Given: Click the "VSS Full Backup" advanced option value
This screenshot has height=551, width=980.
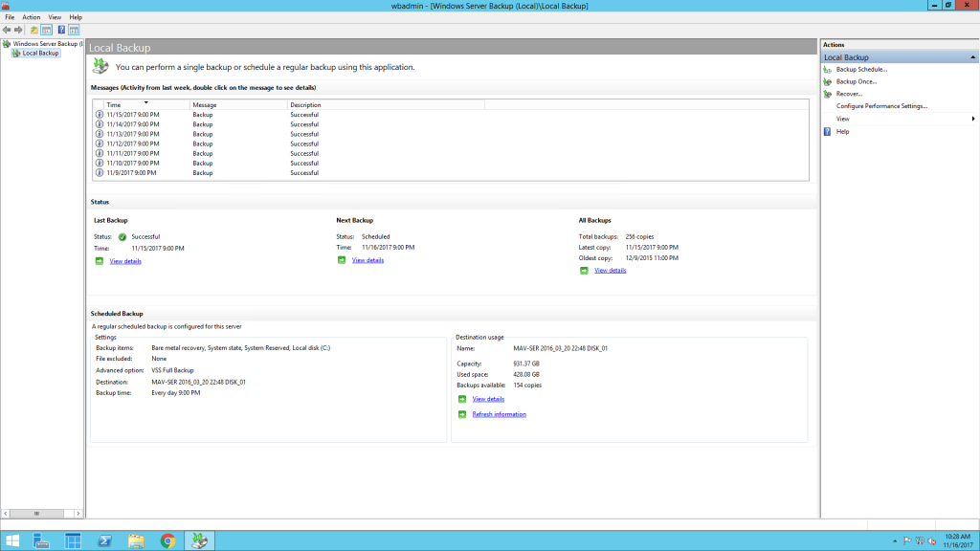Looking at the screenshot, I should (172, 370).
